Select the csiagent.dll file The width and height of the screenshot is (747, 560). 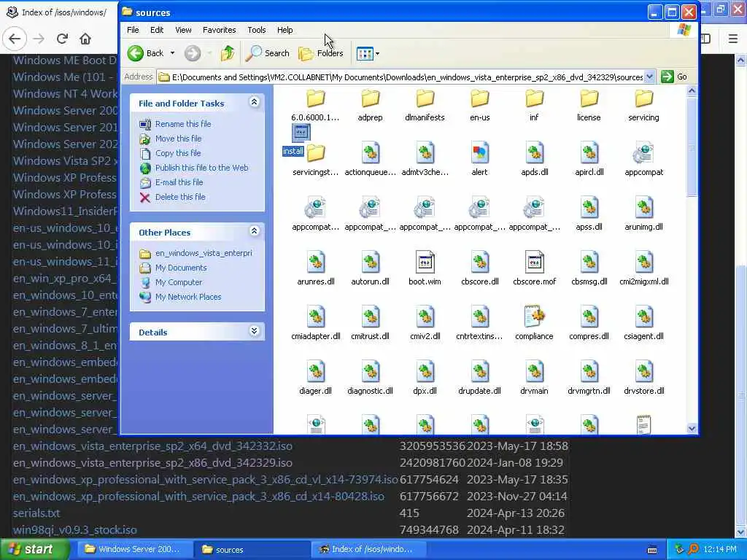pos(643,324)
